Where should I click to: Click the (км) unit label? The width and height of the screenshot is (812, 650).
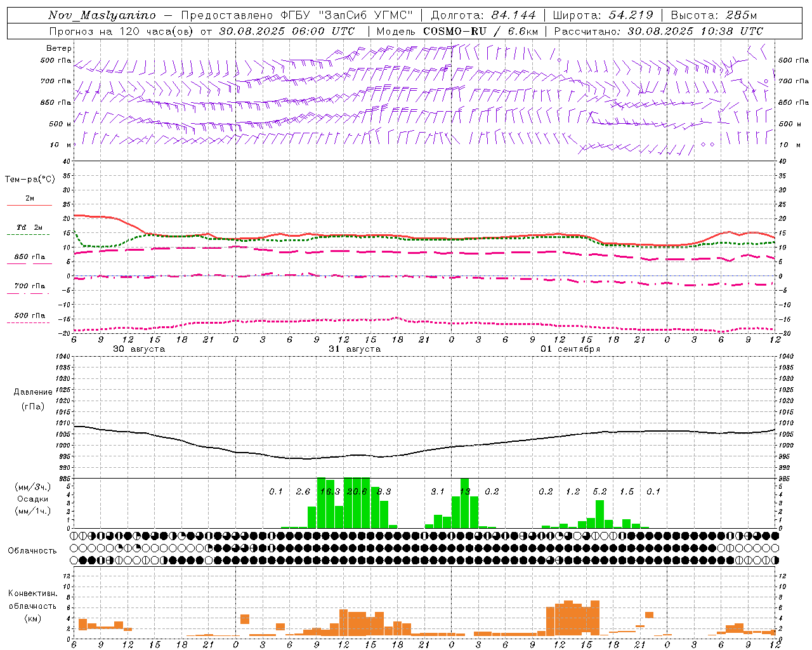pos(32,618)
